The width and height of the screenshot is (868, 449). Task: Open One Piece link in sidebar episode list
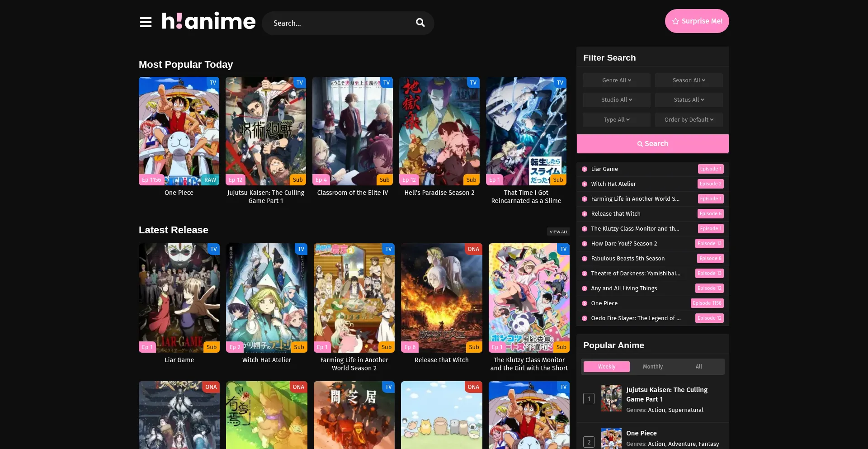point(604,303)
